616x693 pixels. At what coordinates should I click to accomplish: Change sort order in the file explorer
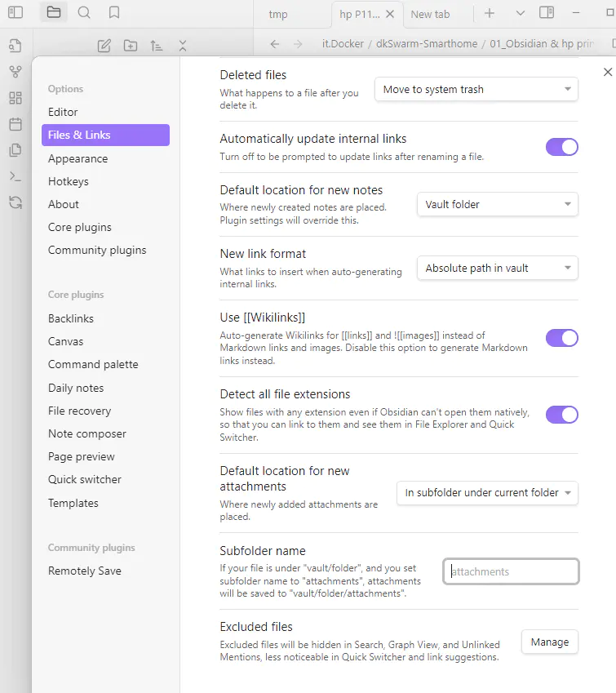click(157, 46)
